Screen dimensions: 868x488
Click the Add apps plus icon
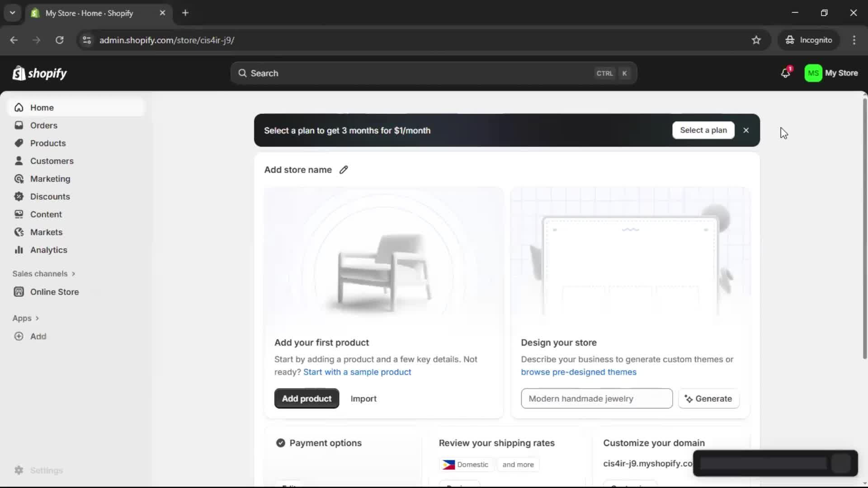pos(19,336)
